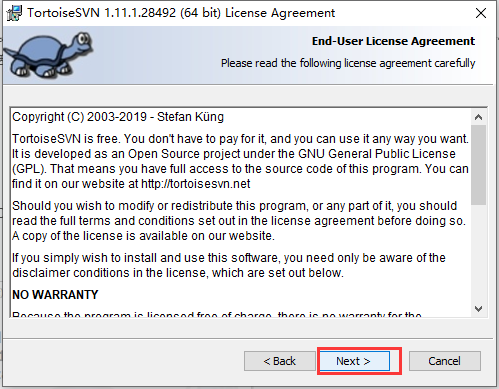This screenshot has width=499, height=389.
Task: Close the License Agreement dialog window
Action: point(481,13)
